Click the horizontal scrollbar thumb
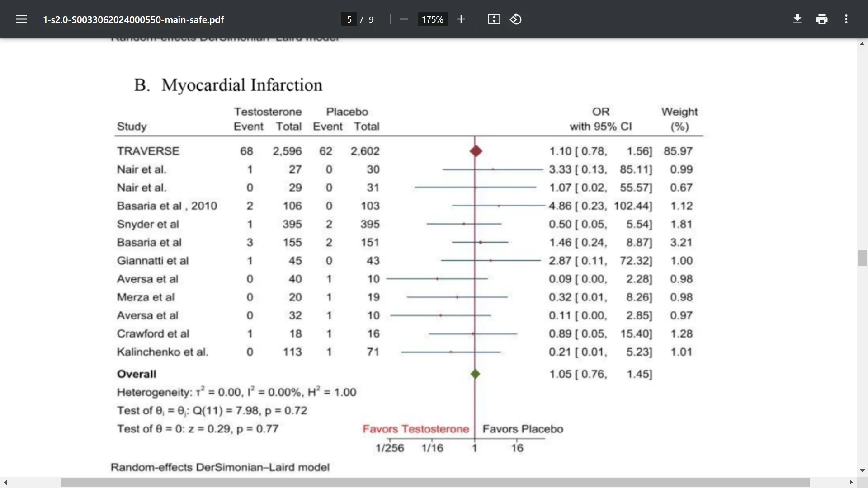Image resolution: width=868 pixels, height=488 pixels. pos(435,483)
